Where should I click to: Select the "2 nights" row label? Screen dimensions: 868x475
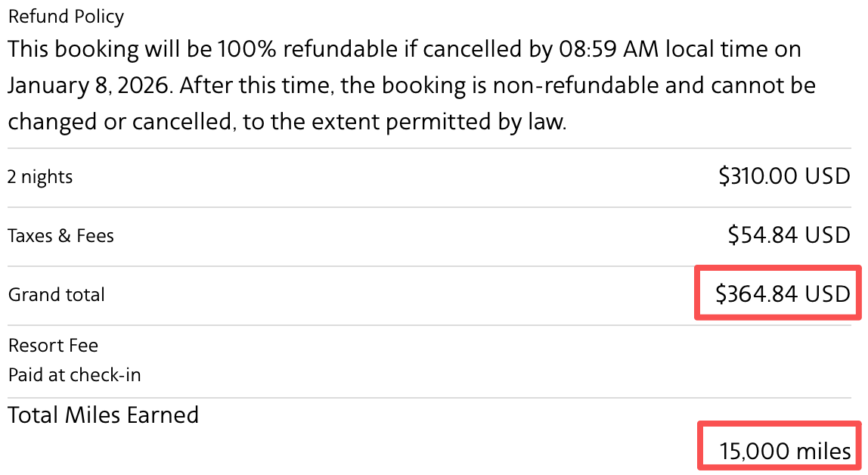[x=40, y=177]
